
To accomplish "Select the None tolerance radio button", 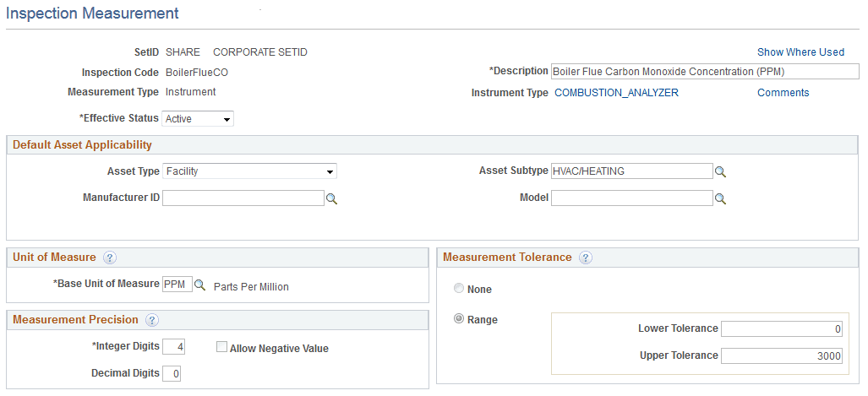I will pyautogui.click(x=459, y=289).
